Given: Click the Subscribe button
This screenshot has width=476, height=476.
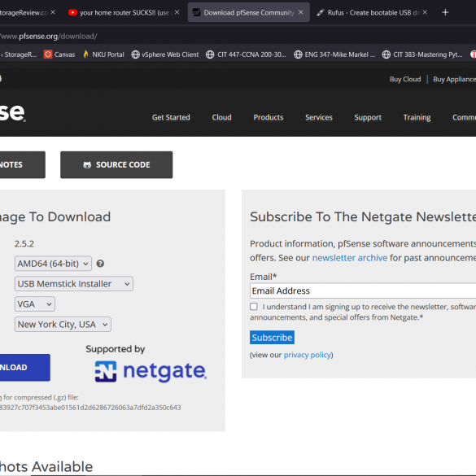Looking at the screenshot, I should pyautogui.click(x=272, y=337).
